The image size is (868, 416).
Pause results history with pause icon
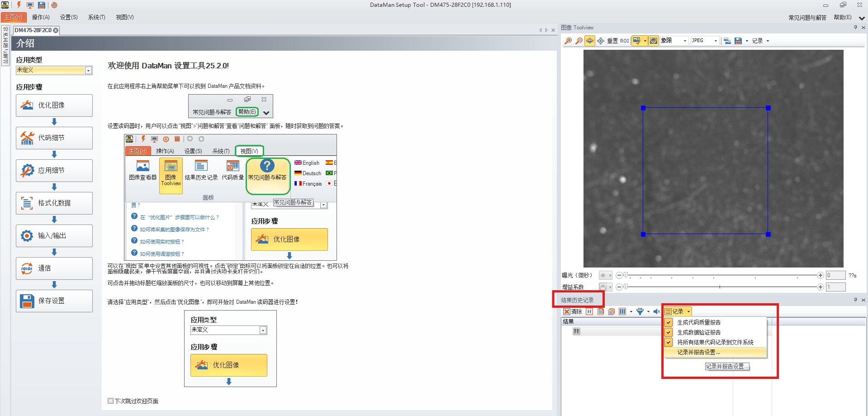click(589, 311)
